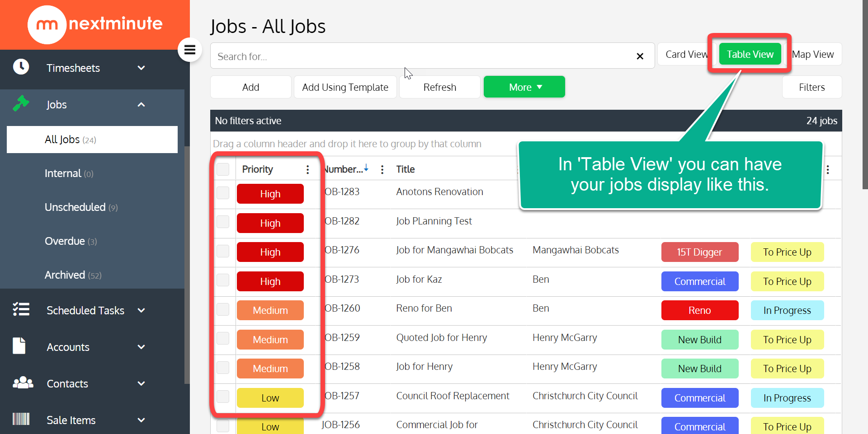The width and height of the screenshot is (868, 434).
Task: Click the Accounts document icon
Action: (x=19, y=346)
